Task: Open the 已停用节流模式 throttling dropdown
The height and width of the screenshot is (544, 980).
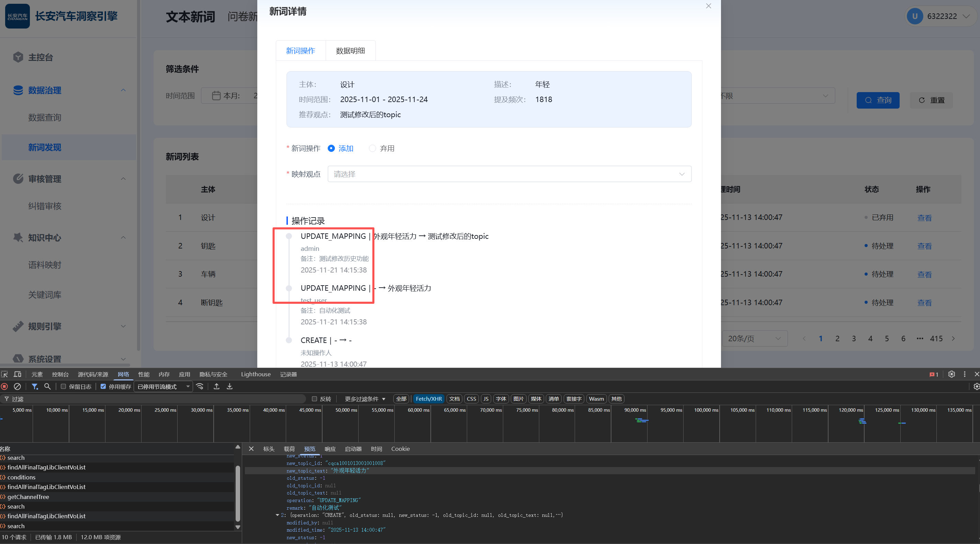Action: pos(163,387)
